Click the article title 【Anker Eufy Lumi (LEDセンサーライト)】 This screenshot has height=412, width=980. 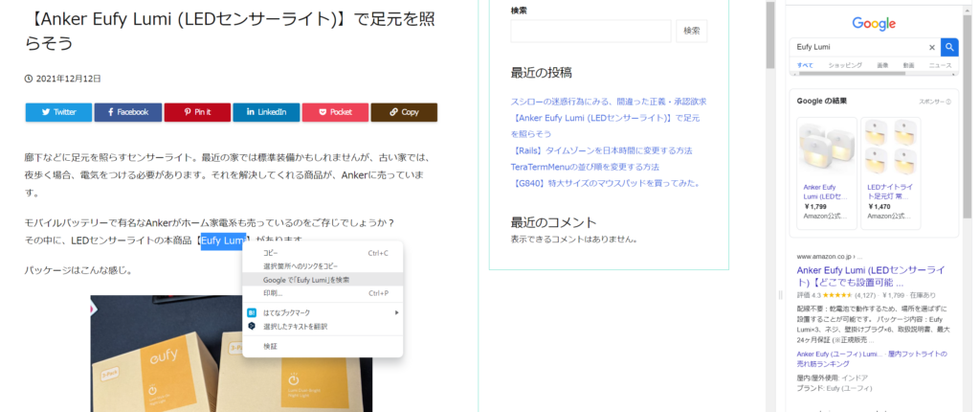tap(230, 31)
